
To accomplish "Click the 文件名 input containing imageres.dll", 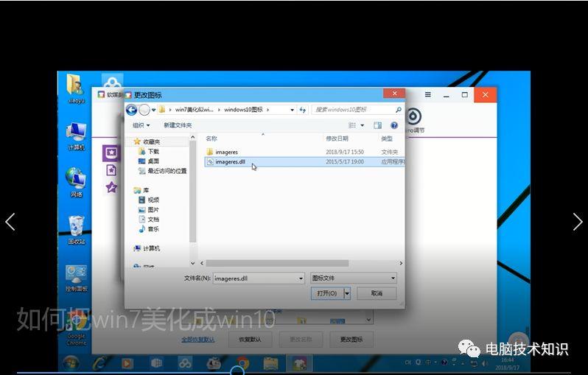I will (x=256, y=278).
